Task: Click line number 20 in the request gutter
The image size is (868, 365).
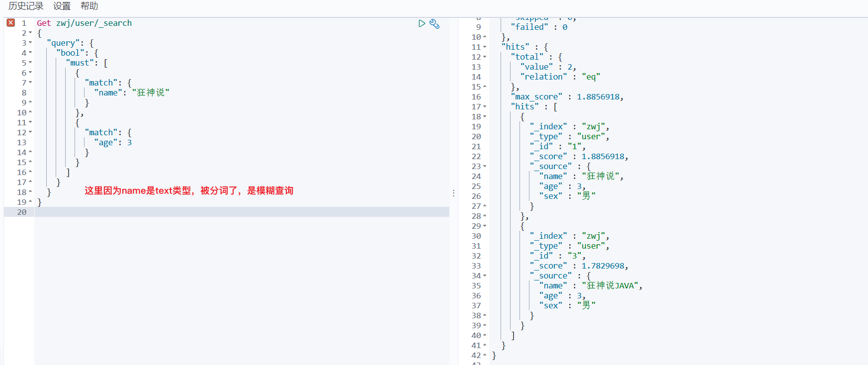Action: [22, 212]
